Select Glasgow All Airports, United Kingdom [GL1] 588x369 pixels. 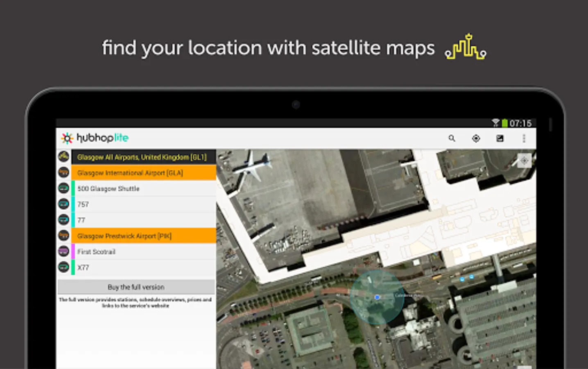[x=144, y=157]
